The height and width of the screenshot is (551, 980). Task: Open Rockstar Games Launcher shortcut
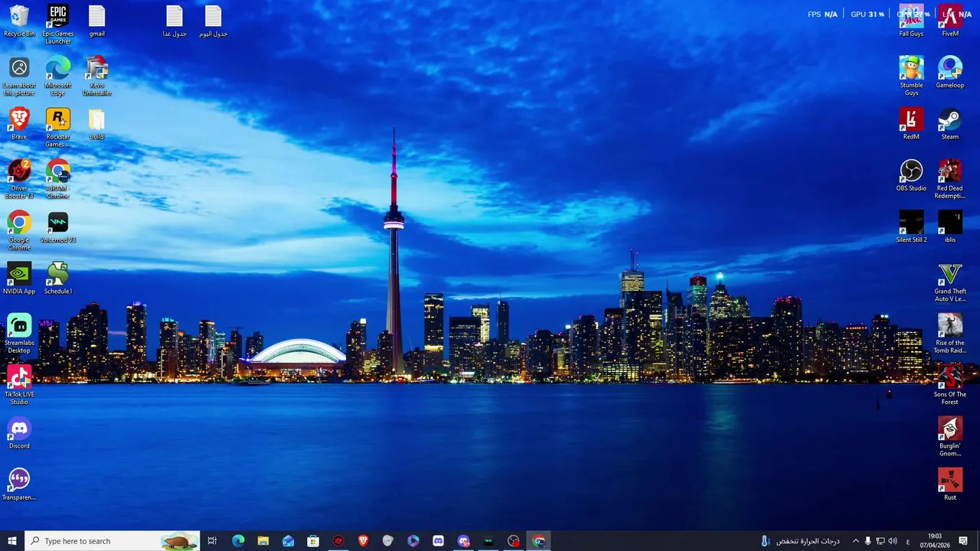(x=57, y=128)
